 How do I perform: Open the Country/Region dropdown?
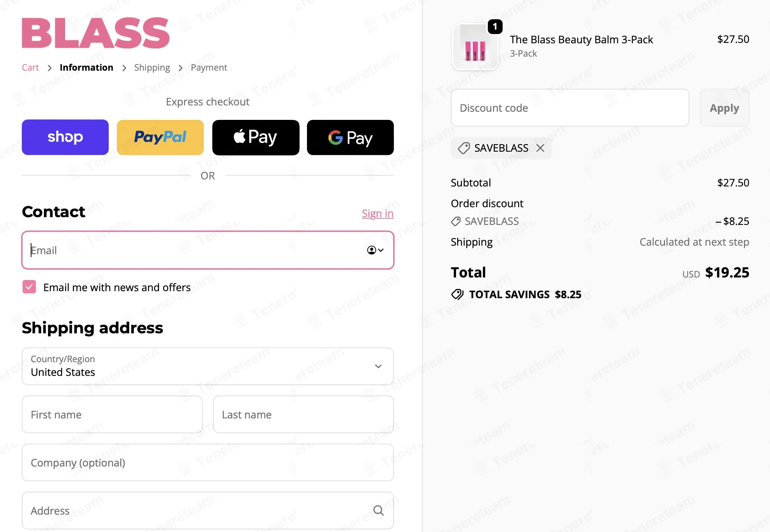[207, 366]
